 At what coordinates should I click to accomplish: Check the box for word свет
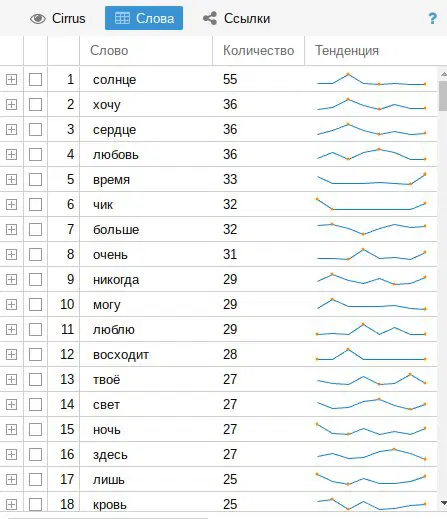click(x=35, y=405)
